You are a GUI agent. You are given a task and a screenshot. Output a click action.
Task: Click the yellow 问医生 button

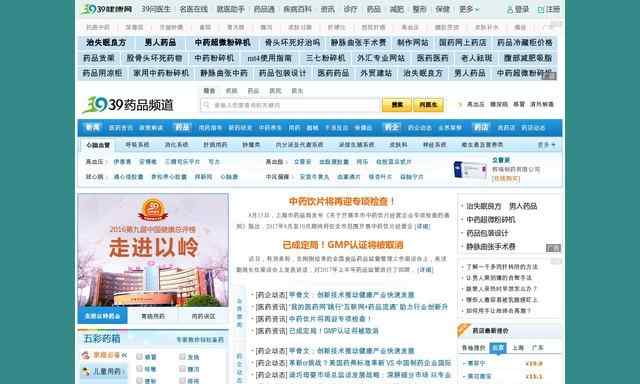coord(428,105)
